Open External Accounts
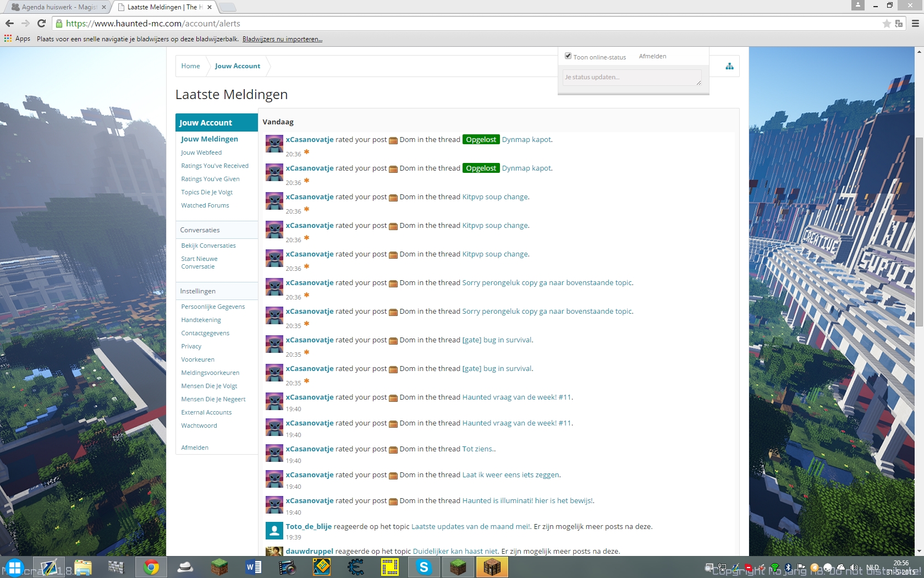The width and height of the screenshot is (924, 578). [x=206, y=412]
